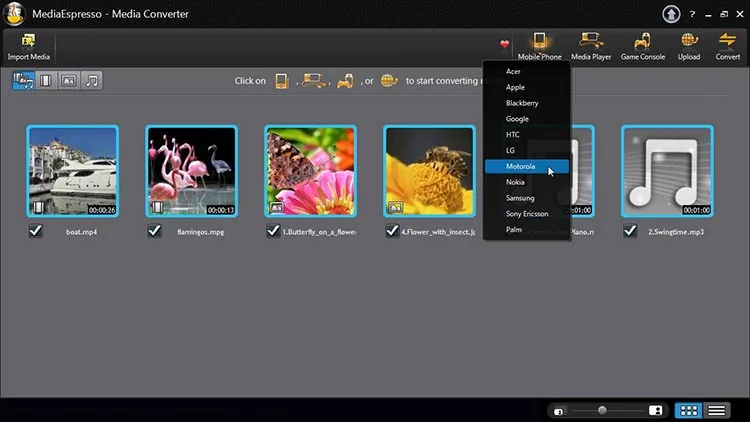Collapse the Mobile Phone brand dropdown

click(540, 47)
